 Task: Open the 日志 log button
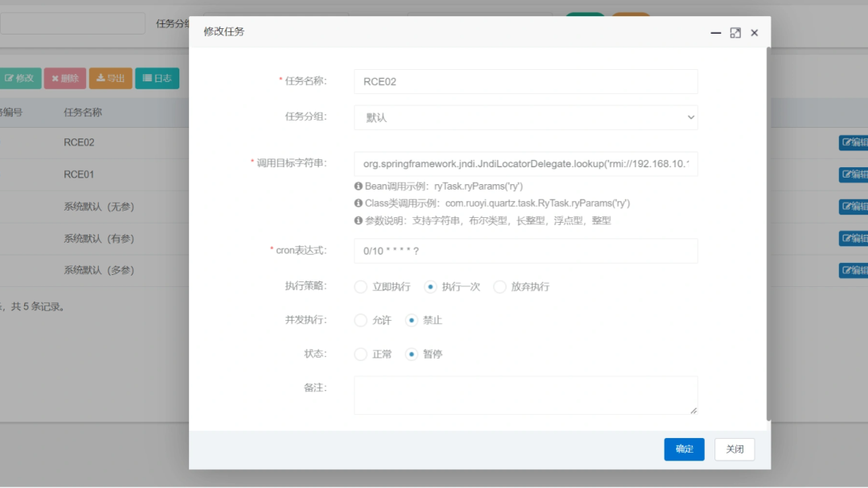pyautogui.click(x=157, y=78)
